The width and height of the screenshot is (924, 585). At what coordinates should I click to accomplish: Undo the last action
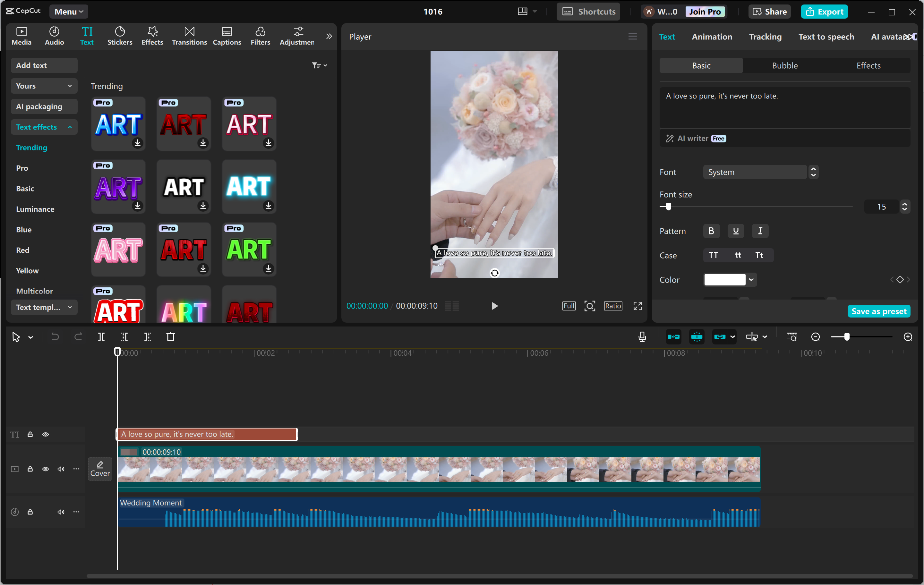click(x=55, y=336)
